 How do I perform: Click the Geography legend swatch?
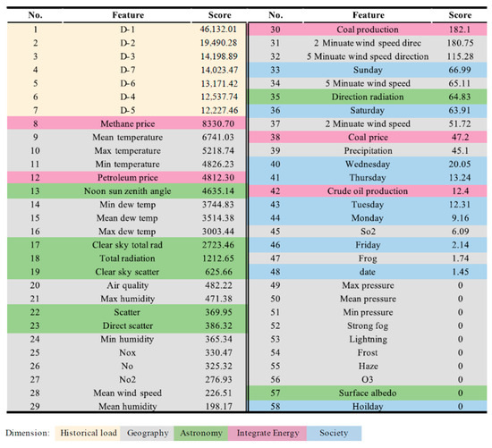148,433
